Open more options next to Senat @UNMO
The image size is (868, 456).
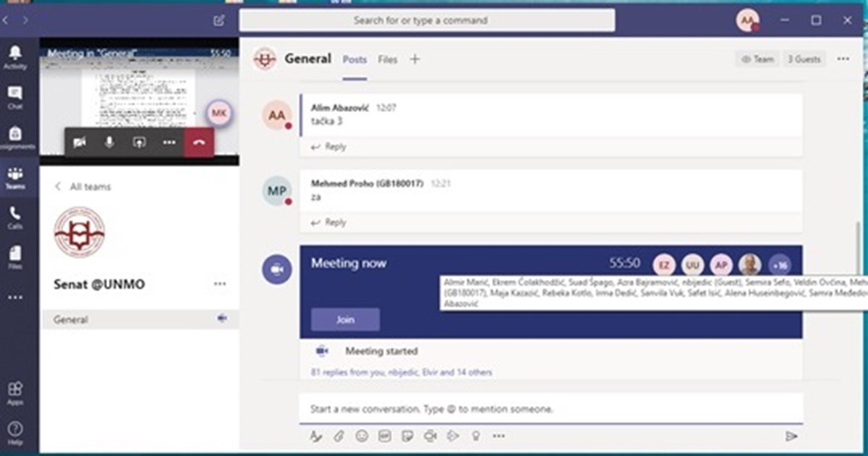tap(220, 284)
